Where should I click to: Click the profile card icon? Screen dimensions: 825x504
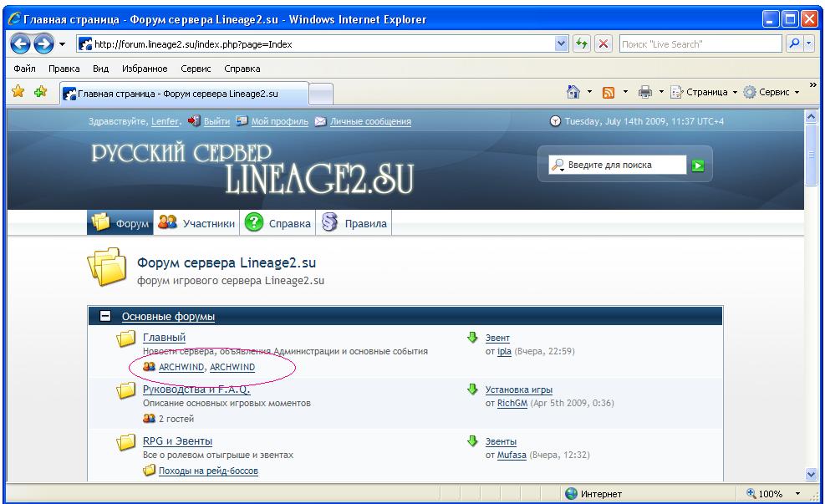(242, 120)
